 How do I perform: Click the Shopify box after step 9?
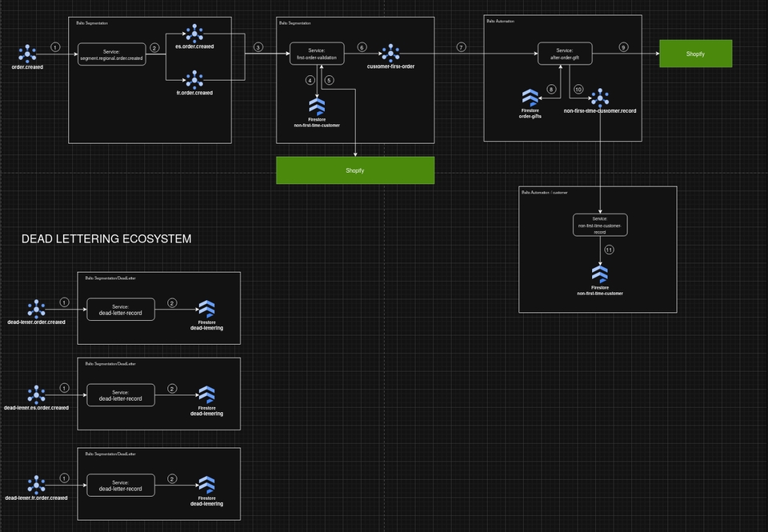[695, 54]
